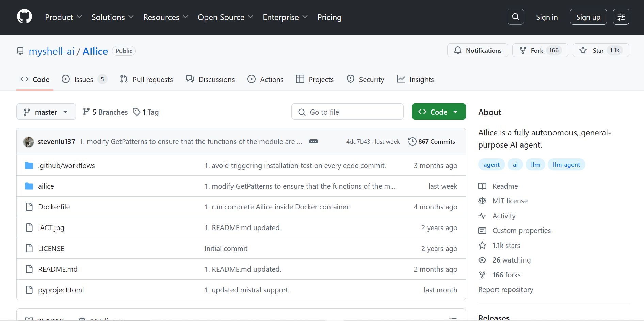Switch to the Issues tab

click(84, 79)
